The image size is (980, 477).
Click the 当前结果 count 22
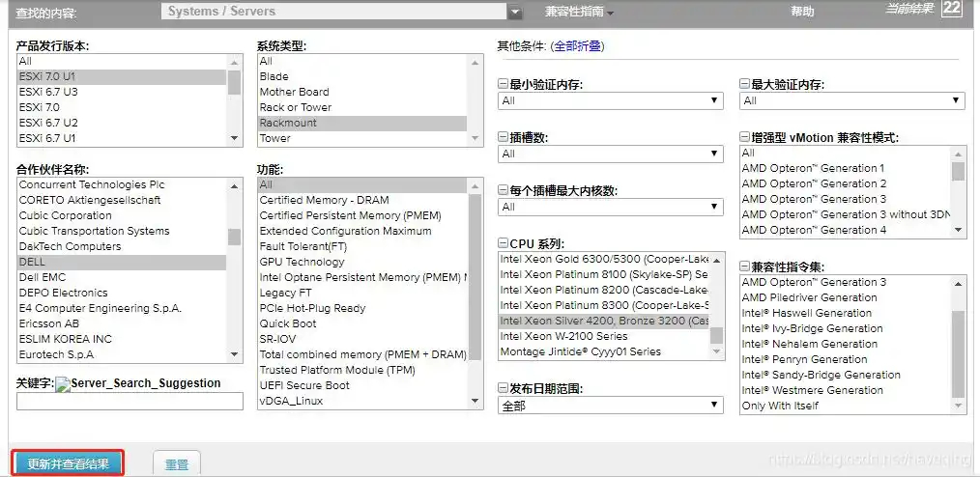click(x=952, y=8)
